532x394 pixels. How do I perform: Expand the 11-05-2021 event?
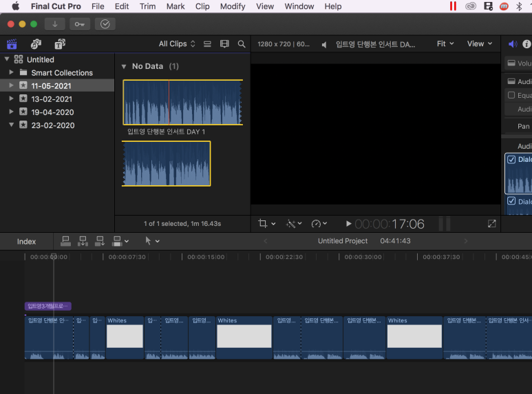pyautogui.click(x=11, y=85)
